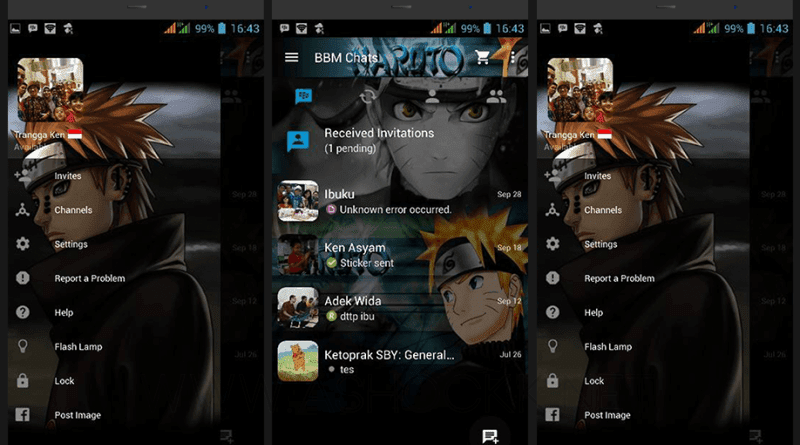Switch to the single-person contacts tab
The width and height of the screenshot is (800, 445).
[x=432, y=96]
